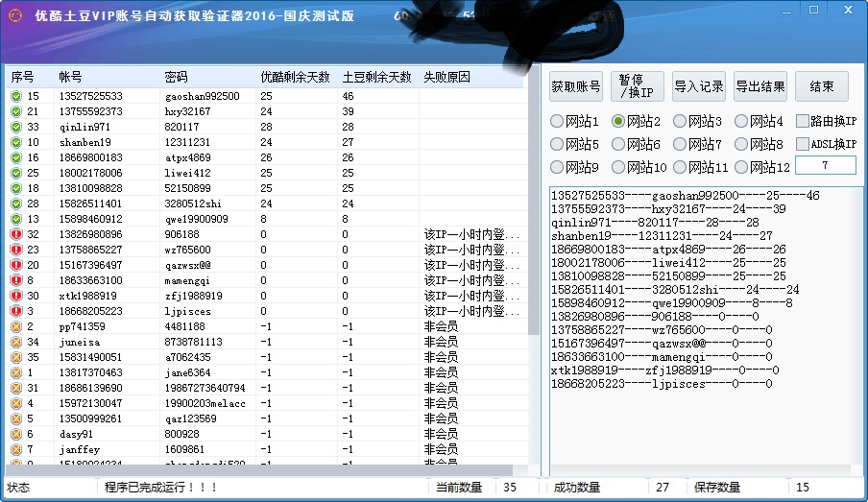The image size is (868, 502).
Task: Click red alert icon for account 18668205223
Action: coord(16,312)
